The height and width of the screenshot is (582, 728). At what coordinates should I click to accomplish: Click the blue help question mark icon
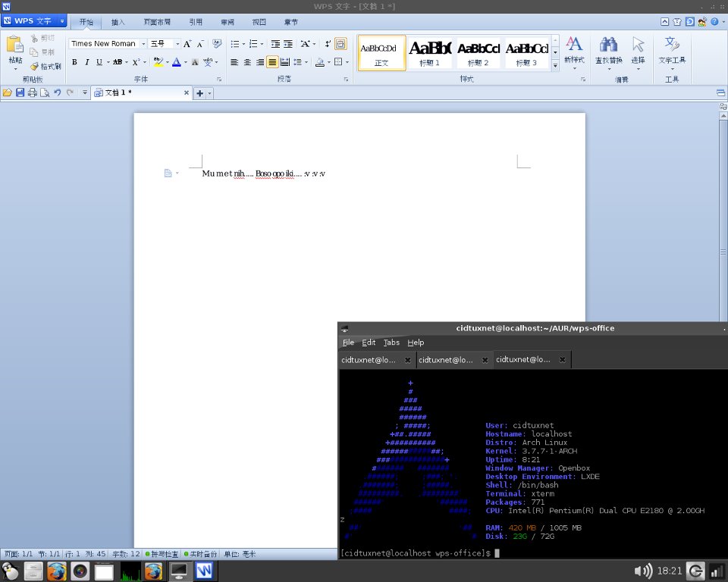point(714,22)
